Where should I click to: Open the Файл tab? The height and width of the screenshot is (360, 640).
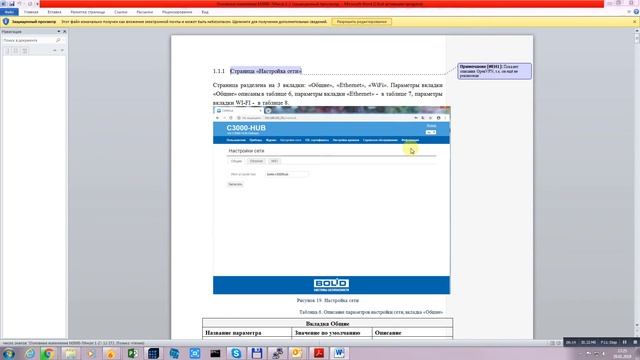[x=9, y=12]
